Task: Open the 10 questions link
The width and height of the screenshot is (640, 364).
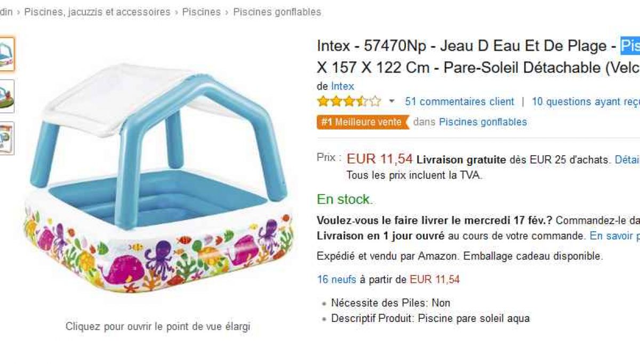Action: (586, 101)
